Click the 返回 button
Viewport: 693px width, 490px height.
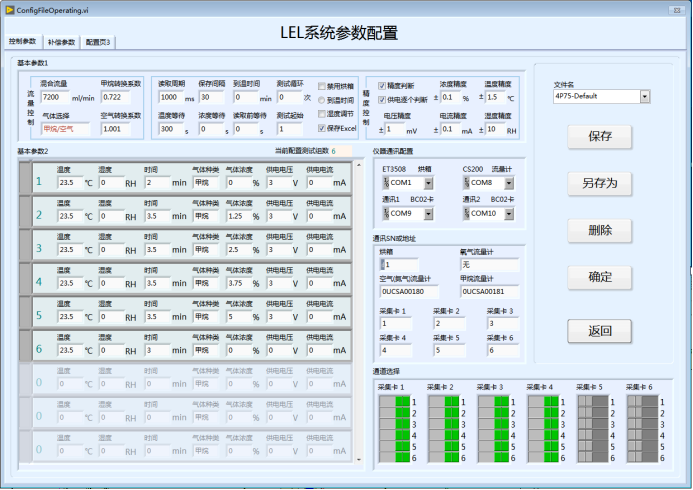click(x=599, y=331)
